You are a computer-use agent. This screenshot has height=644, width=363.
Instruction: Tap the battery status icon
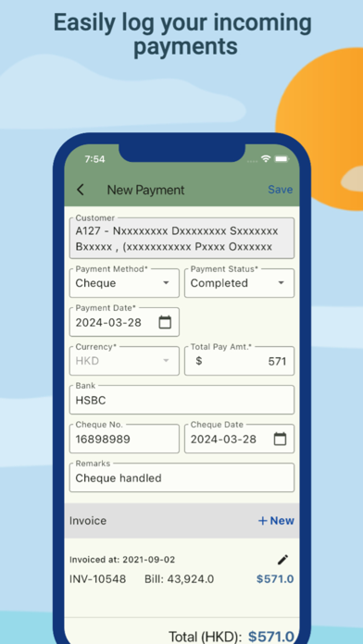click(x=282, y=158)
